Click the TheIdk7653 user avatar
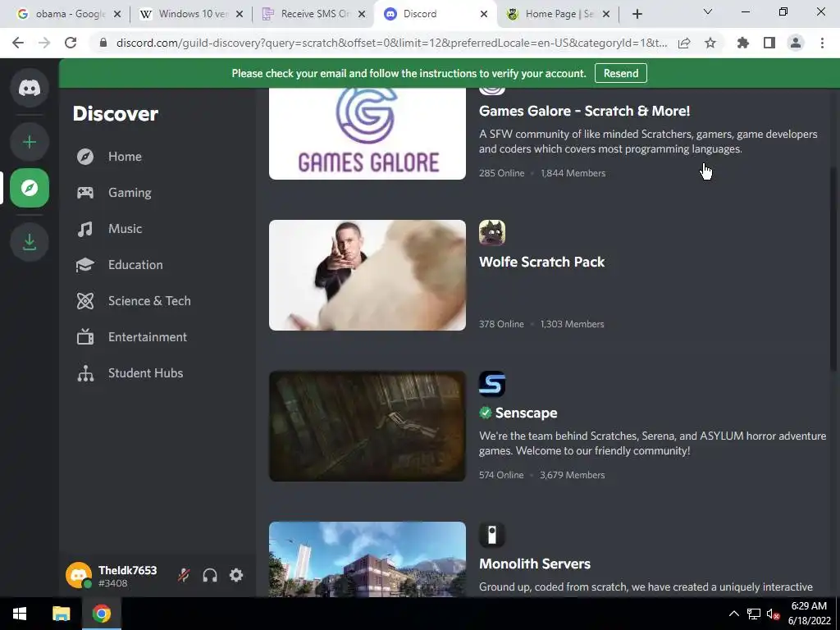 (79, 575)
